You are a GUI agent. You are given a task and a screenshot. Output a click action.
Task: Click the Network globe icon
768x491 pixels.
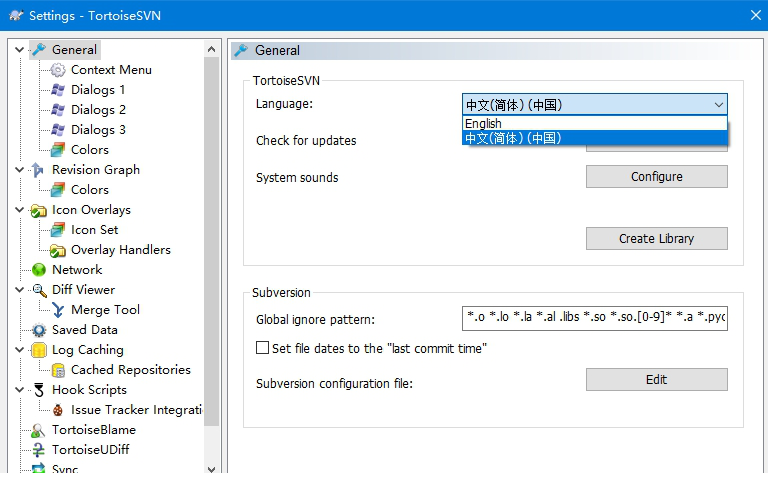click(x=39, y=270)
